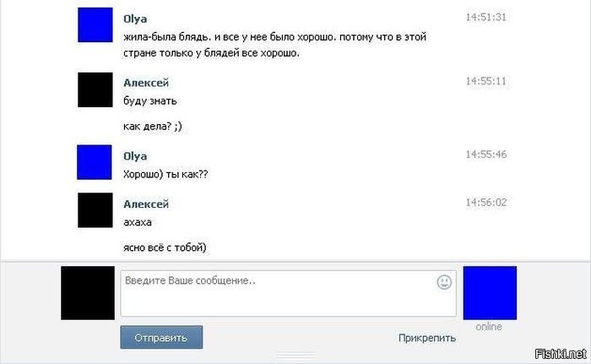Open Olya's blue avatar beside Хорошо) ты как??
The width and height of the screenshot is (591, 364).
pyautogui.click(x=95, y=162)
